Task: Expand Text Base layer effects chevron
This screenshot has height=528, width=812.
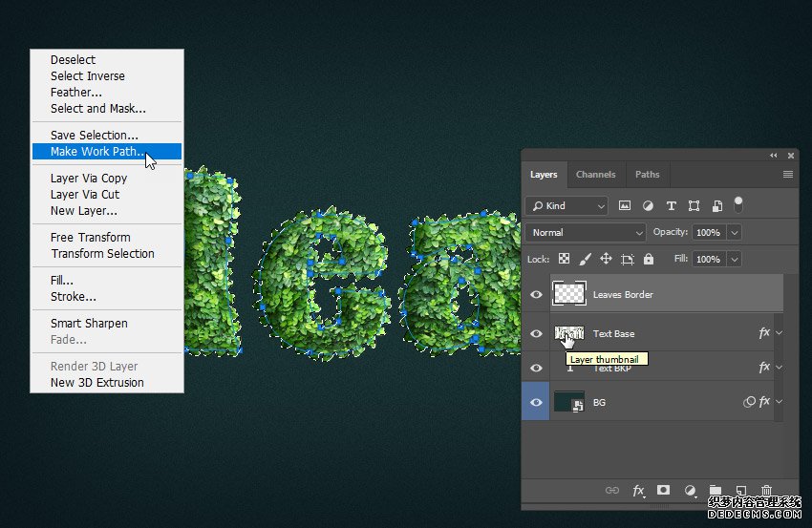Action: [x=779, y=333]
